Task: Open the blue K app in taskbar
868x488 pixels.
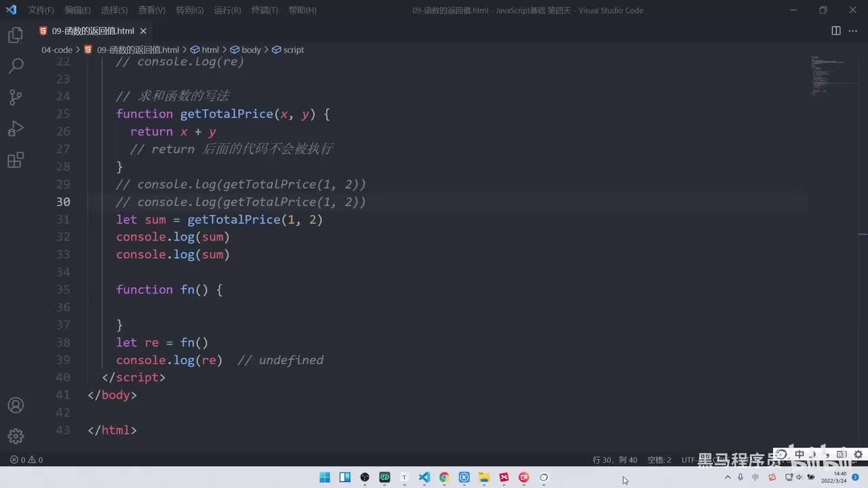Action: (465, 477)
